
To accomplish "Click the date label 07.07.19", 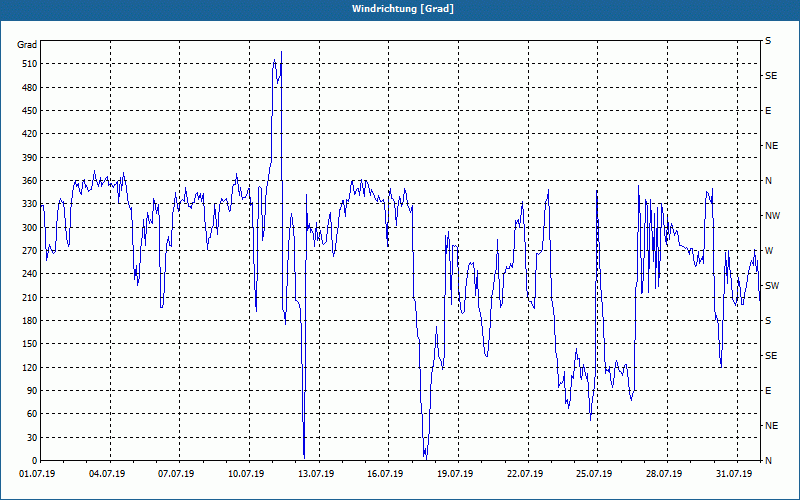I will 176,474.
